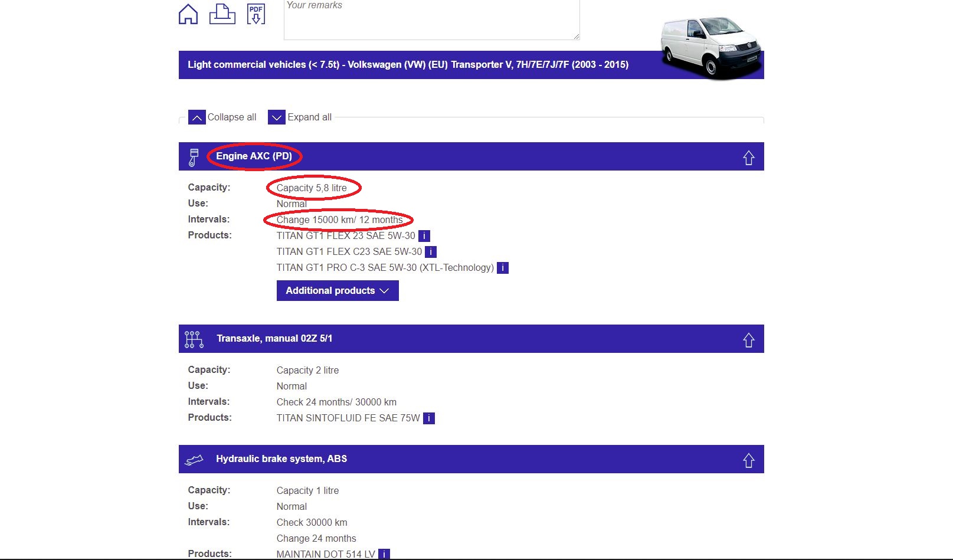Select the Transaxle, manual 02Z 5/1 title
Screen dimensions: 953x560
click(x=274, y=338)
